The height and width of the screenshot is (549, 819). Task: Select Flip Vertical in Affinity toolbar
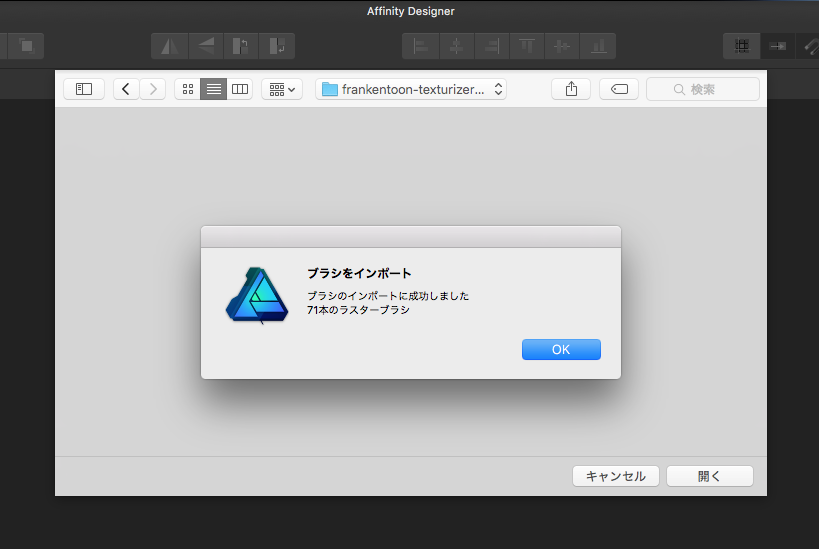(206, 46)
